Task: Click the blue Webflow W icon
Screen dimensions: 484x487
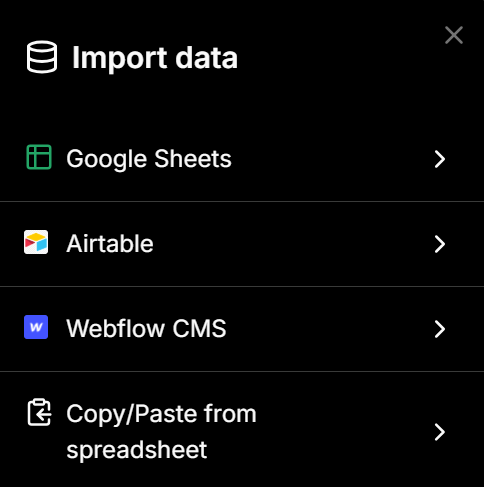Action: click(x=36, y=327)
